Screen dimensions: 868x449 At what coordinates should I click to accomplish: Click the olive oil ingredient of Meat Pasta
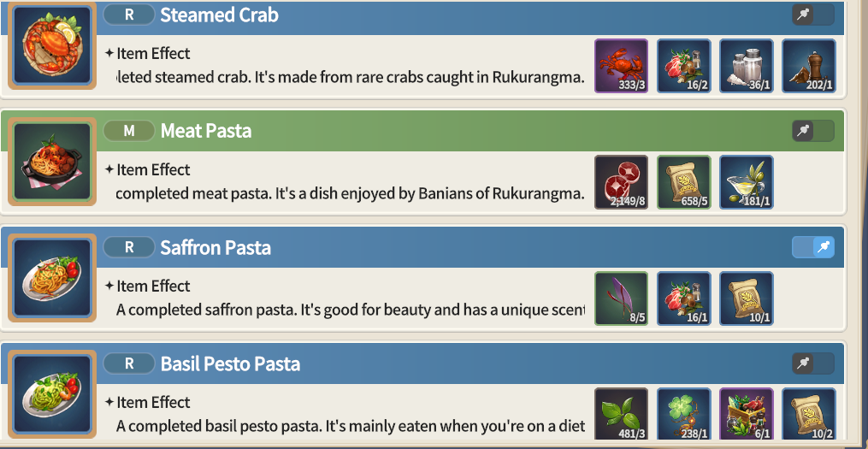(x=747, y=182)
